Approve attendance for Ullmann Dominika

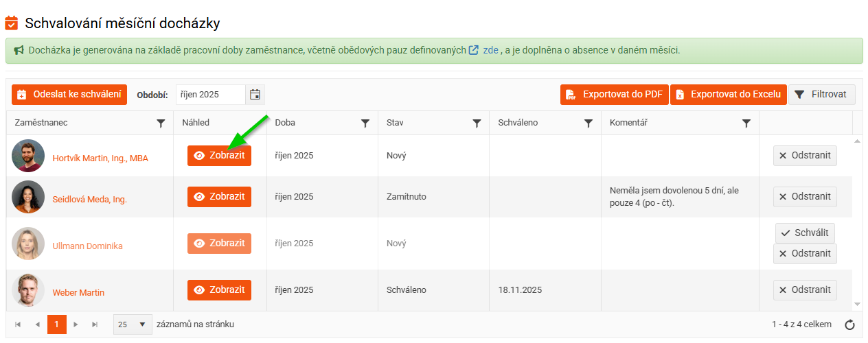click(x=805, y=233)
